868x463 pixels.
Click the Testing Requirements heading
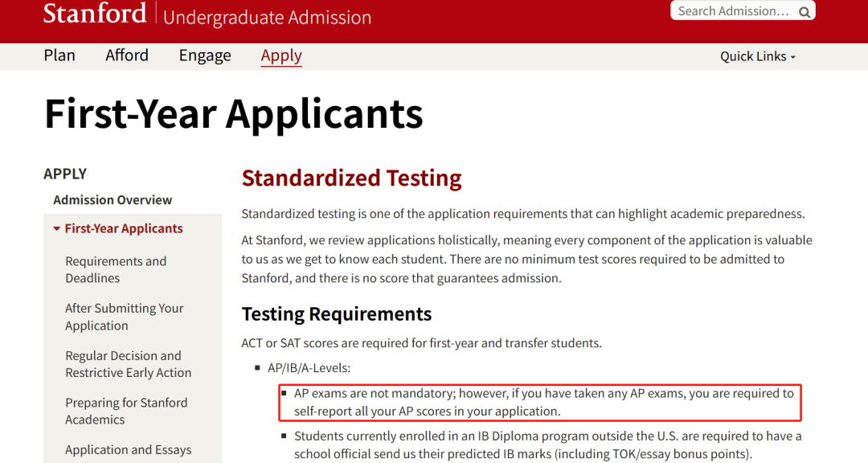coord(337,314)
